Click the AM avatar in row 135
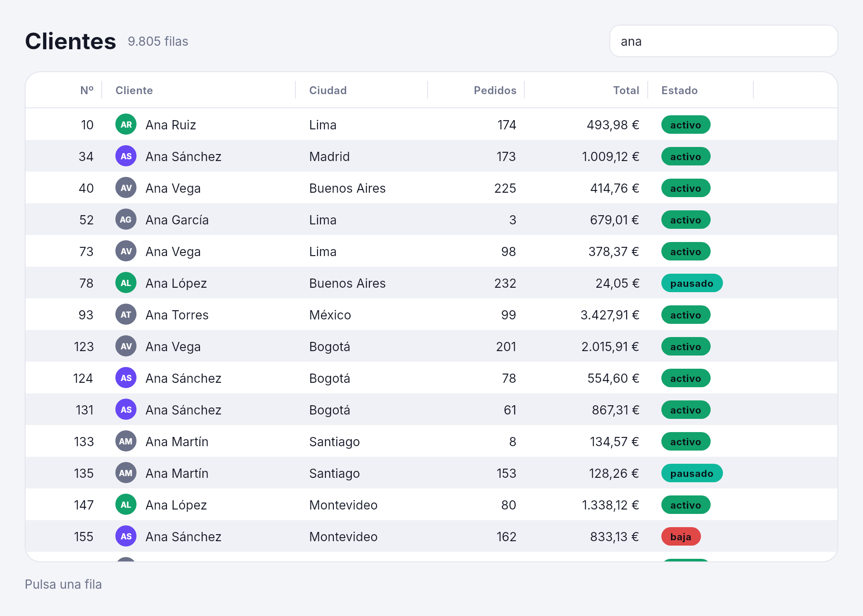Viewport: 863px width, 616px height. [x=126, y=473]
